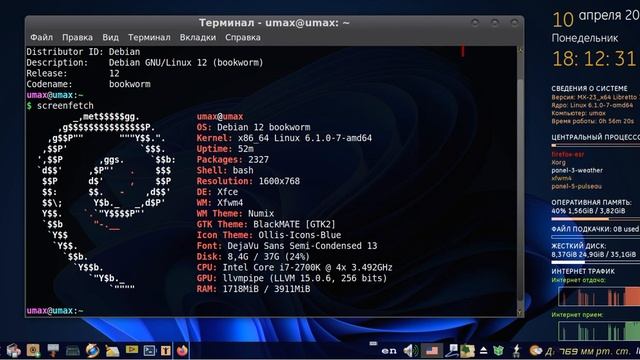
Task: Click the 'screenfetch' command text
Action: click(65, 106)
